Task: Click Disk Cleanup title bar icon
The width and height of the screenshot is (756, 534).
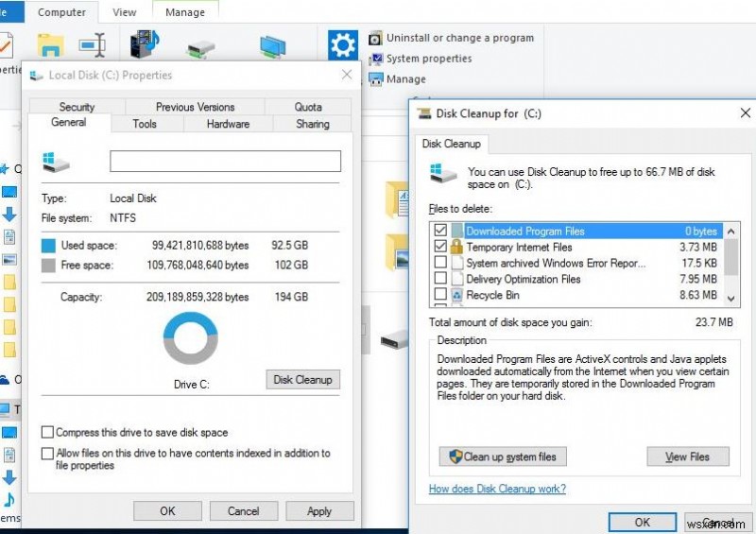Action: click(423, 113)
